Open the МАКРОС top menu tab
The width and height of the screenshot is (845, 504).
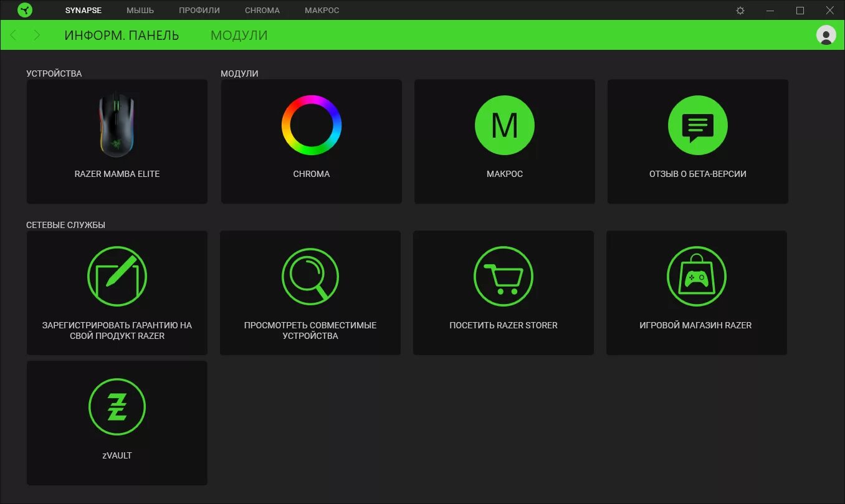(x=322, y=11)
